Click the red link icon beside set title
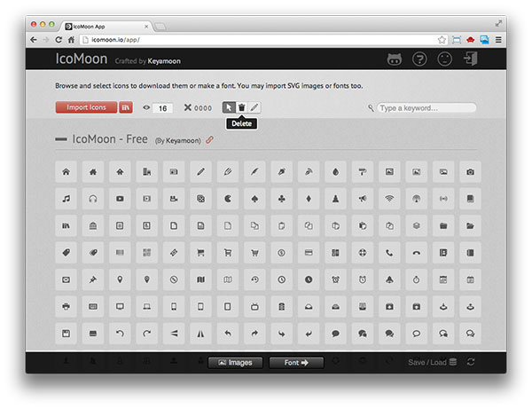 [x=209, y=139]
